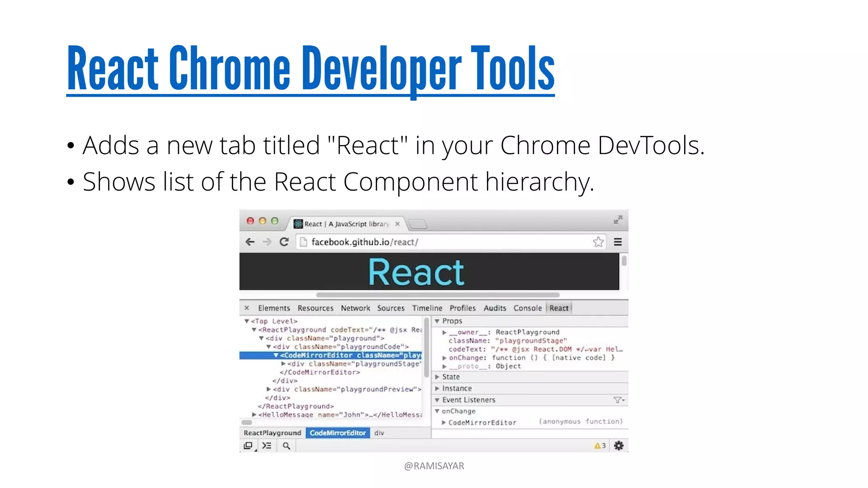Close the React browser tab with its x
The width and height of the screenshot is (868, 488).
tap(398, 224)
